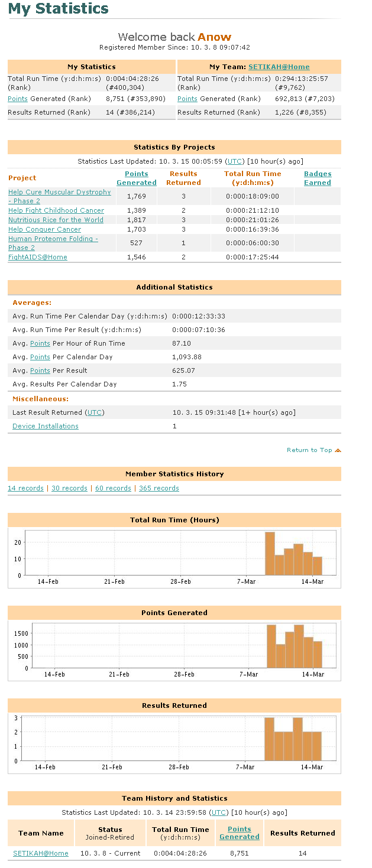Show 14 records history
This screenshot has width=372, height=868.
tap(25, 488)
